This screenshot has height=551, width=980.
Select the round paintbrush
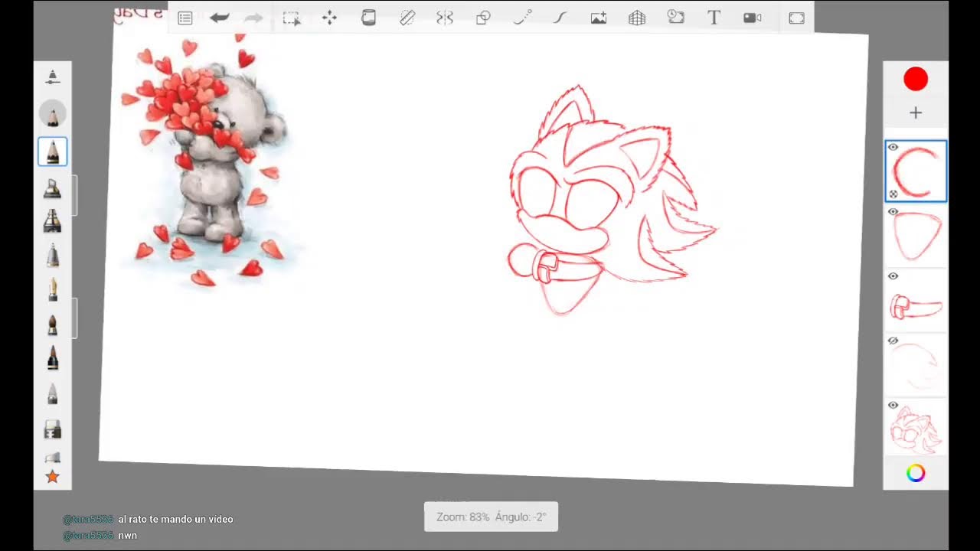(53, 324)
